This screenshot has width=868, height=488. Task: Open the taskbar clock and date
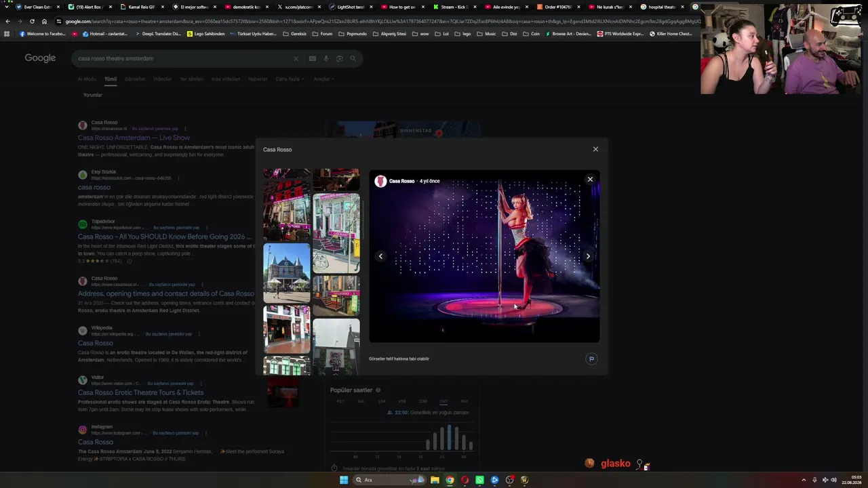pyautogui.click(x=852, y=480)
